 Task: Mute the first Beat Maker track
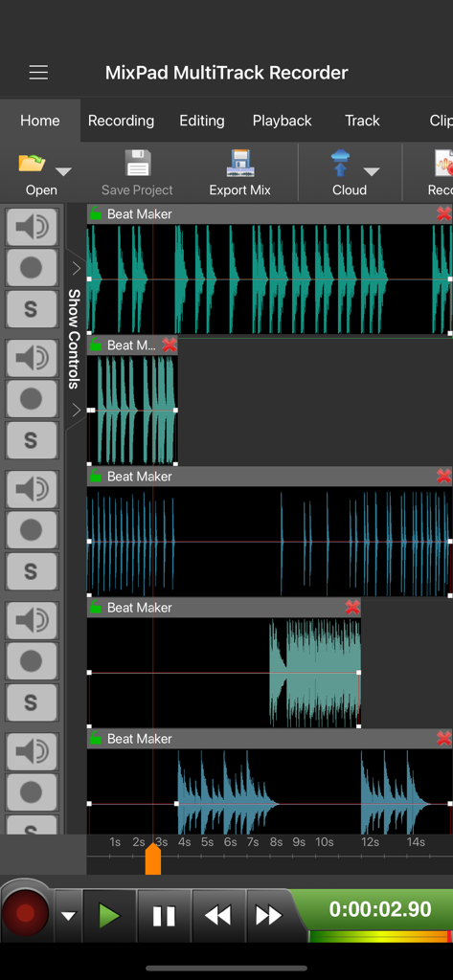(x=32, y=227)
